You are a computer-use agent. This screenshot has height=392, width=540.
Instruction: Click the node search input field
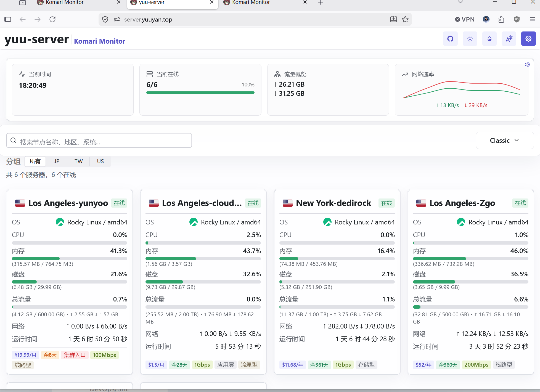(x=99, y=141)
